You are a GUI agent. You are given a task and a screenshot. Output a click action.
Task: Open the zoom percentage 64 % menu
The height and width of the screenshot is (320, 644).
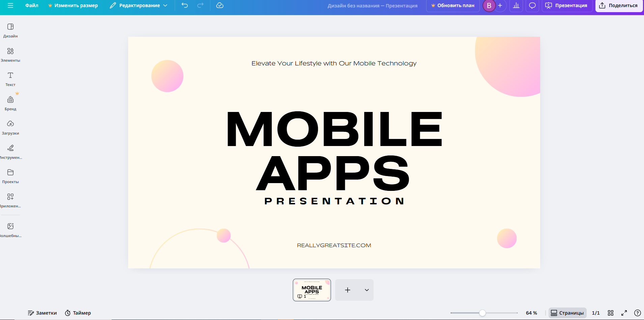(531, 313)
